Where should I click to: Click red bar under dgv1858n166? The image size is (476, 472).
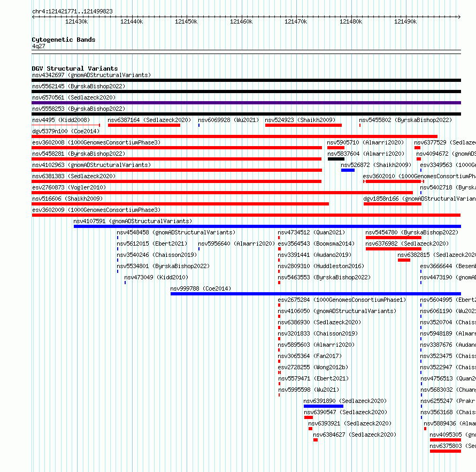pos(393,204)
